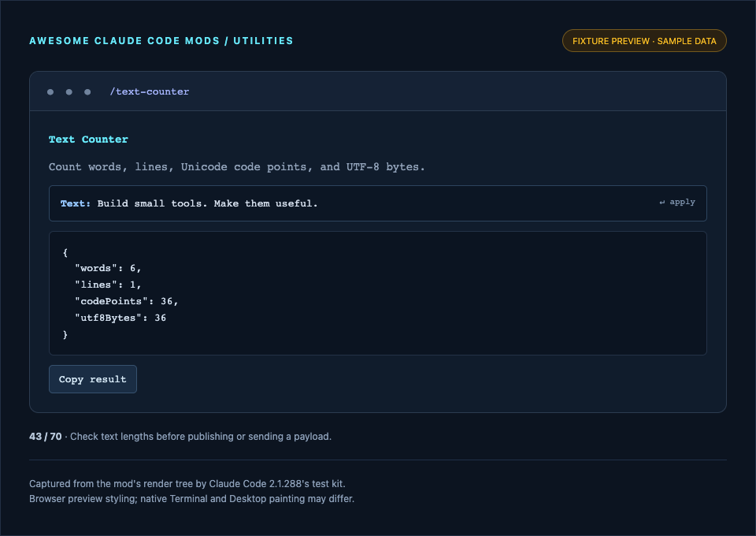Click the Copy result button
The width and height of the screenshot is (756, 536).
click(x=93, y=379)
